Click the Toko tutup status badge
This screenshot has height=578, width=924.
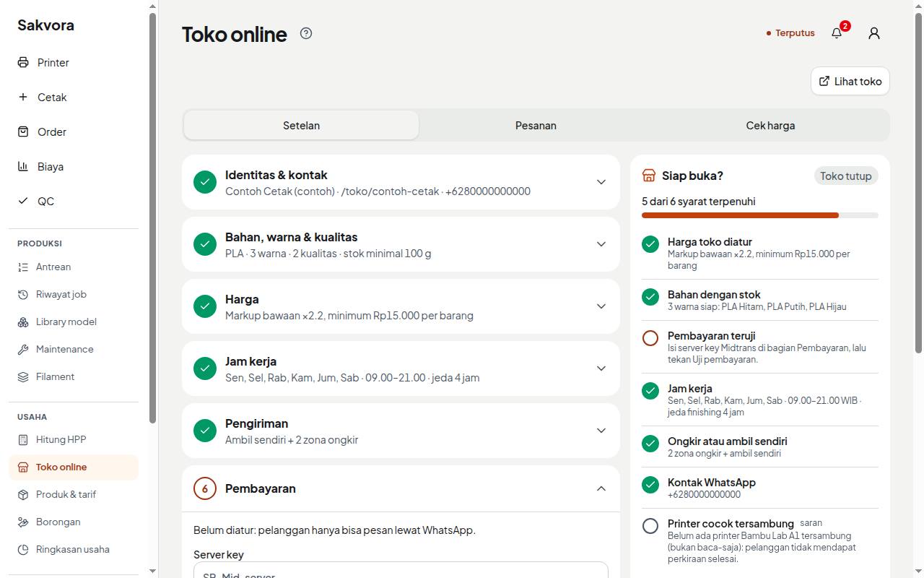846,176
